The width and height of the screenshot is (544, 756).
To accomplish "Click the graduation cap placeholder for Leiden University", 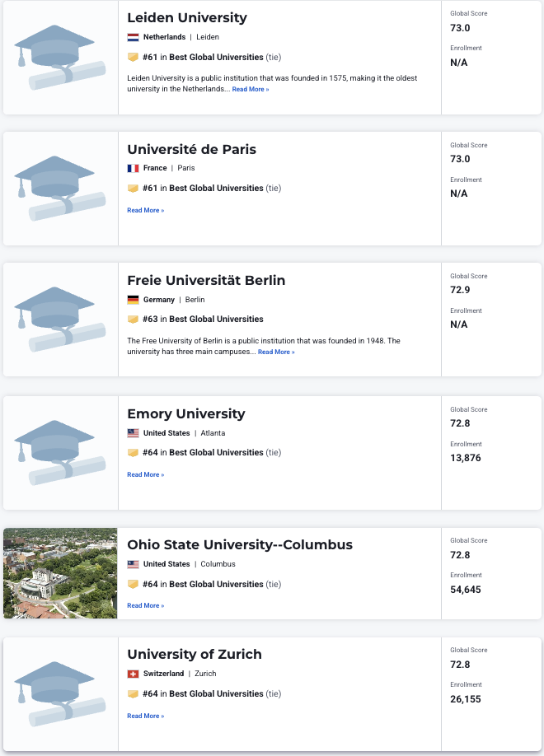I will click(x=60, y=58).
